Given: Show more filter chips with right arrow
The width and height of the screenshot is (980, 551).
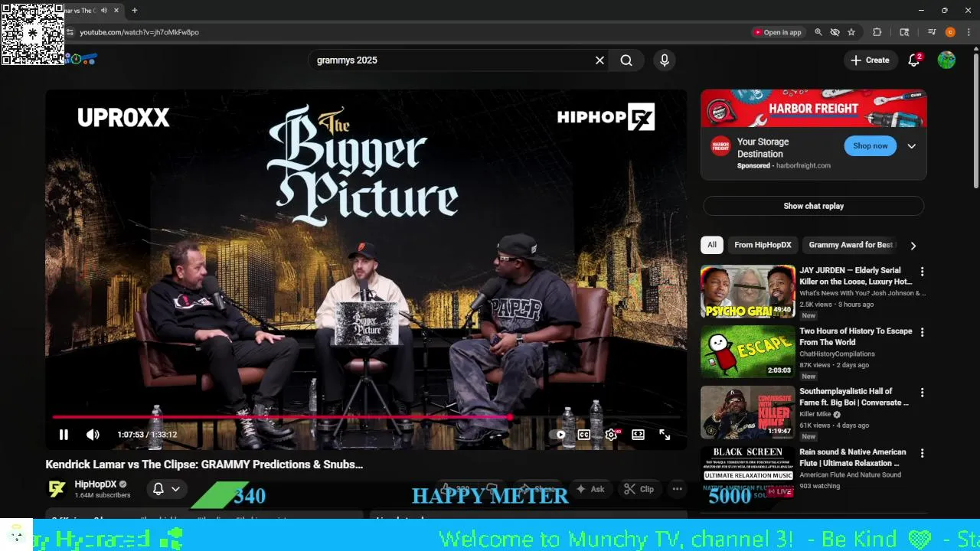Looking at the screenshot, I should [913, 246].
